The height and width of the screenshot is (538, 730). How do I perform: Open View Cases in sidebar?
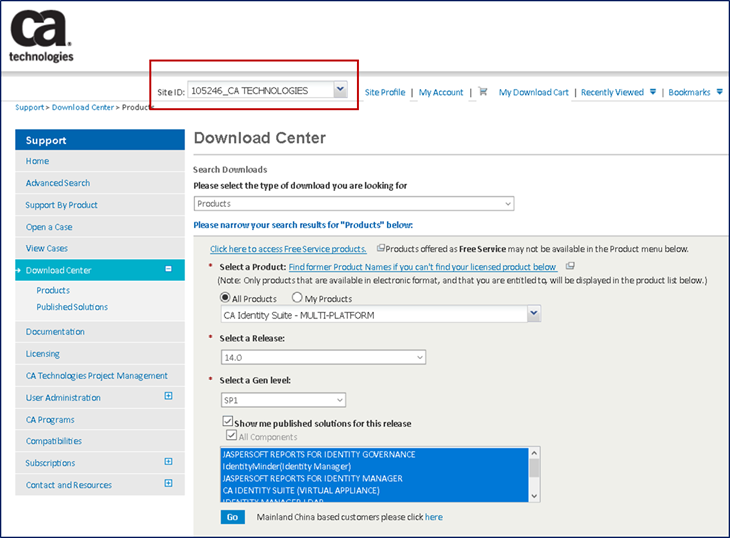click(100, 248)
